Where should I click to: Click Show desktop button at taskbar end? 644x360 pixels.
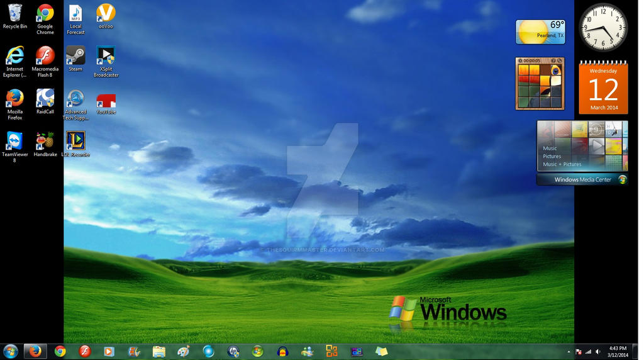point(635,352)
